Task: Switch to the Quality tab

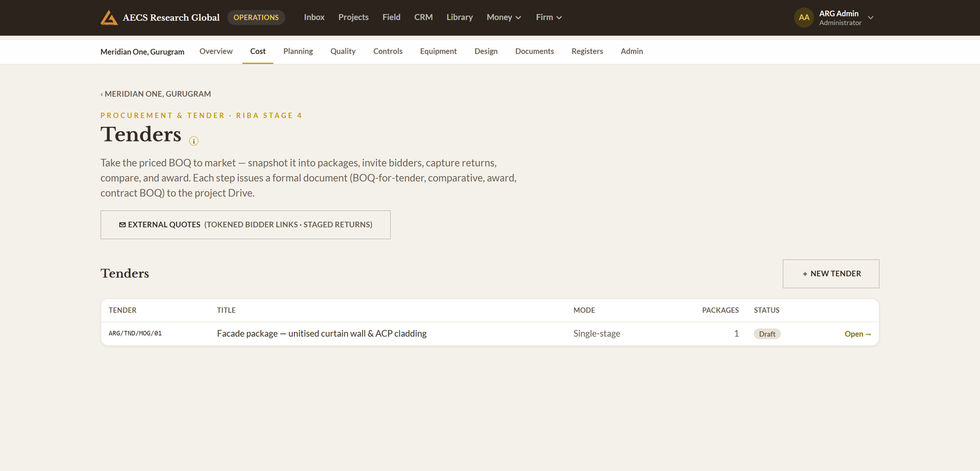Action: coord(343,51)
